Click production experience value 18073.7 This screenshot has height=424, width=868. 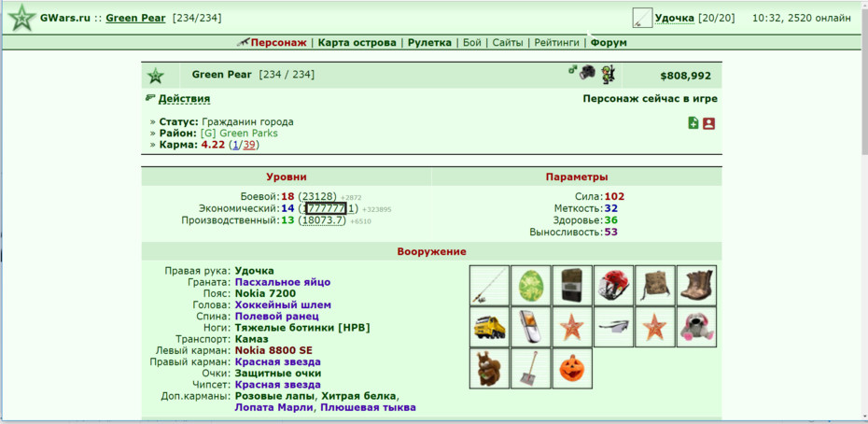tap(323, 220)
